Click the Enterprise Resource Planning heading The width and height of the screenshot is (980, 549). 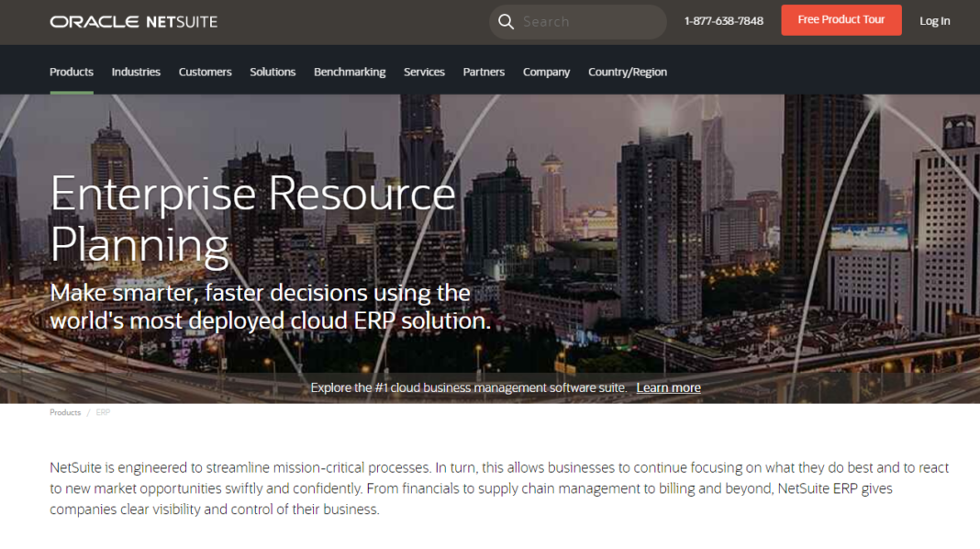[x=252, y=218]
